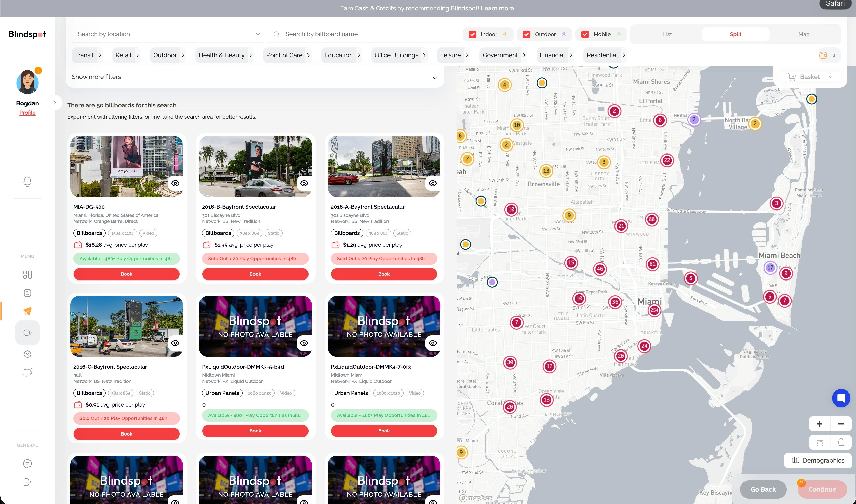Click the map add-to-cart icon

click(x=819, y=442)
